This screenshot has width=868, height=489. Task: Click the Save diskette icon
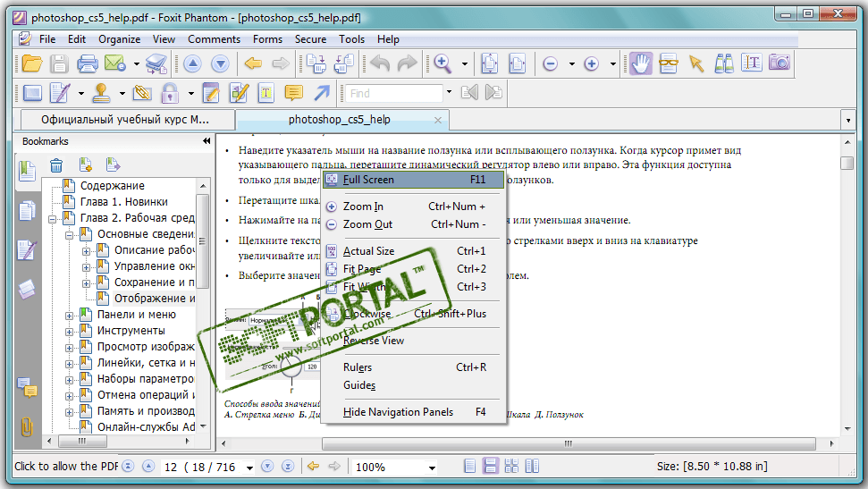pyautogui.click(x=59, y=63)
